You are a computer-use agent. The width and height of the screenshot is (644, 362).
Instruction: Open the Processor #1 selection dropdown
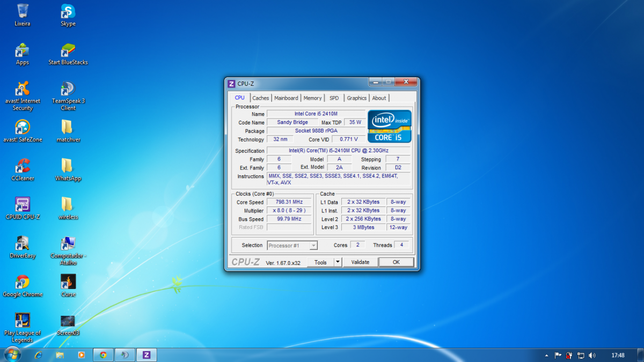(x=292, y=245)
